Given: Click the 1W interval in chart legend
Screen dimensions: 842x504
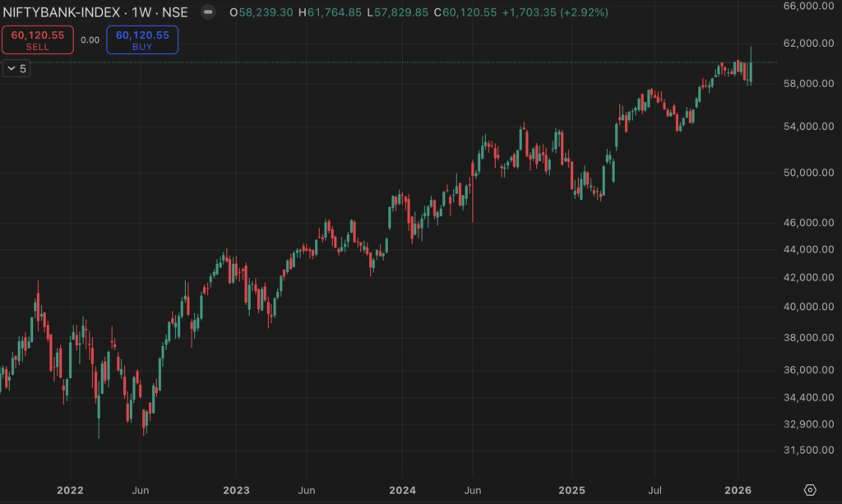Looking at the screenshot, I should (142, 13).
